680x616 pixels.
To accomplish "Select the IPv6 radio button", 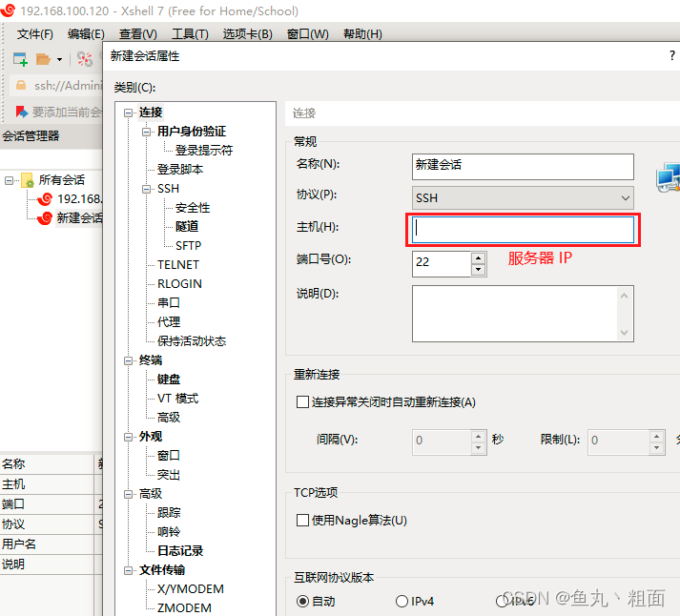I will point(502,602).
